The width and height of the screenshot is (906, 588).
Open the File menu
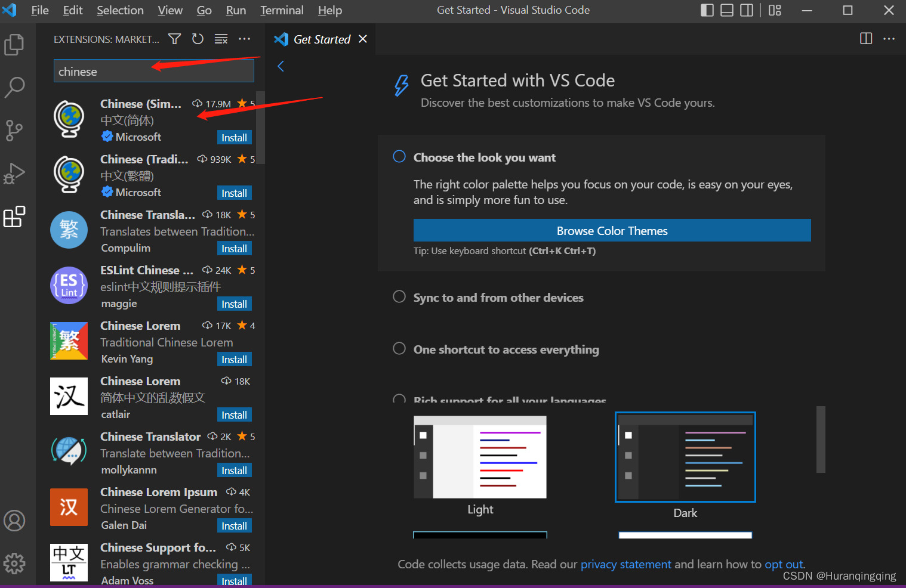(x=40, y=10)
